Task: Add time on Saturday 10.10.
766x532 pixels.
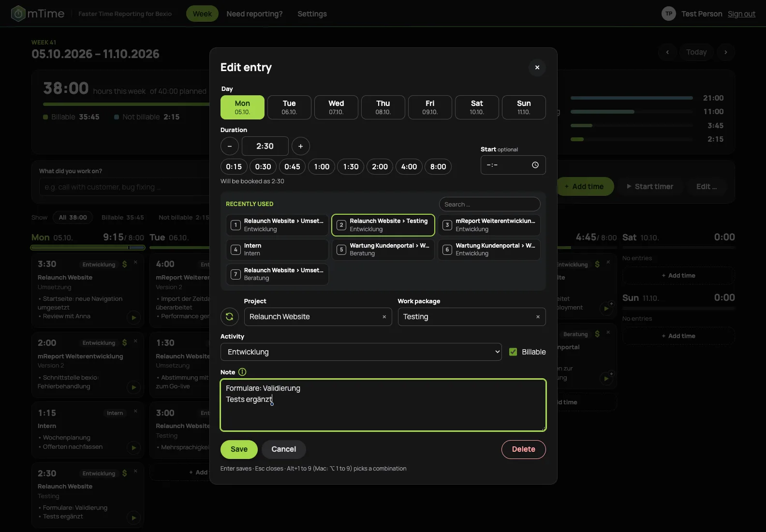Action: click(x=678, y=276)
